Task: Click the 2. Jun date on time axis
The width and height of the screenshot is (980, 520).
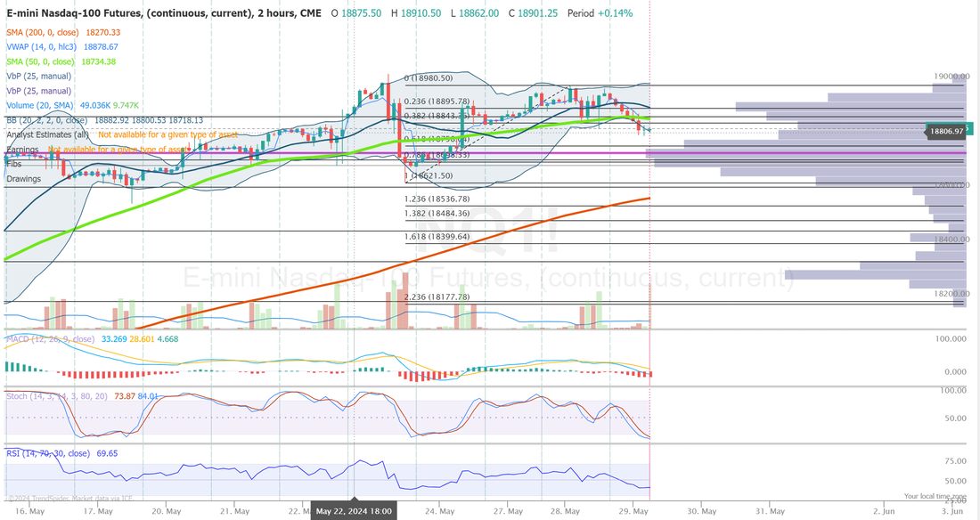Action: coord(883,511)
